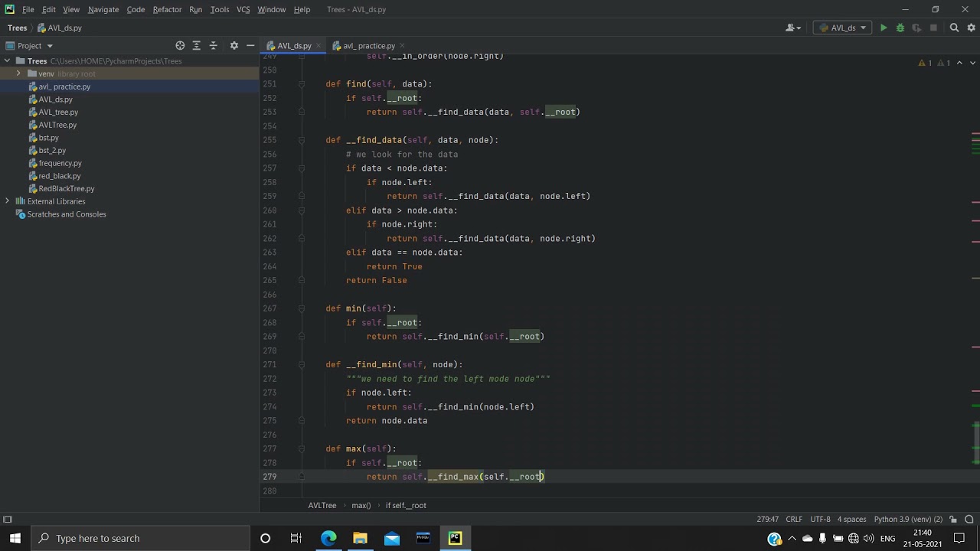
Task: Fold __find_min method at line 271
Action: pos(302,365)
